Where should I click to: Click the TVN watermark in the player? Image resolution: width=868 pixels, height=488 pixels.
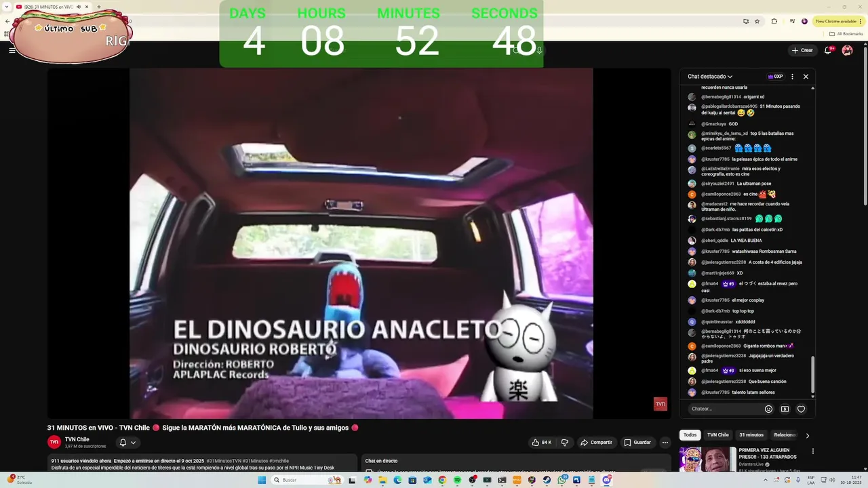tap(660, 404)
